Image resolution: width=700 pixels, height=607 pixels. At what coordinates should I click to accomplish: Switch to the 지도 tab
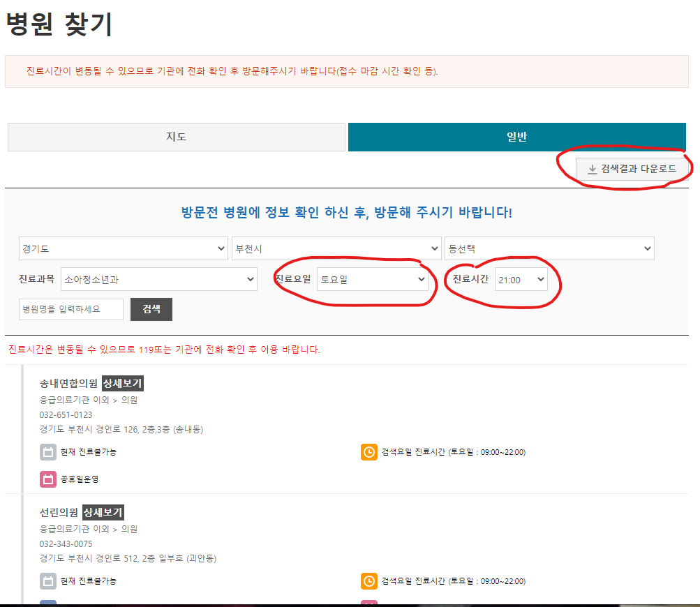[x=177, y=137]
